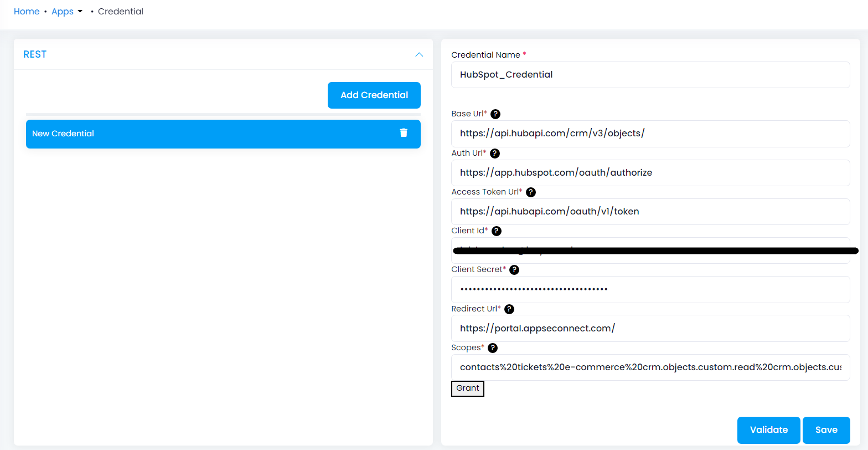
Task: Go to Home in the breadcrumb
Action: pos(27,12)
